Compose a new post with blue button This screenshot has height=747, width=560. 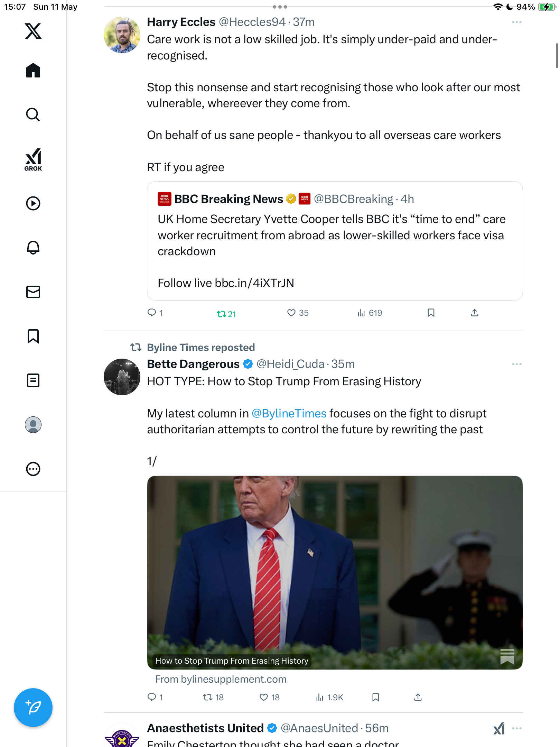pos(33,708)
